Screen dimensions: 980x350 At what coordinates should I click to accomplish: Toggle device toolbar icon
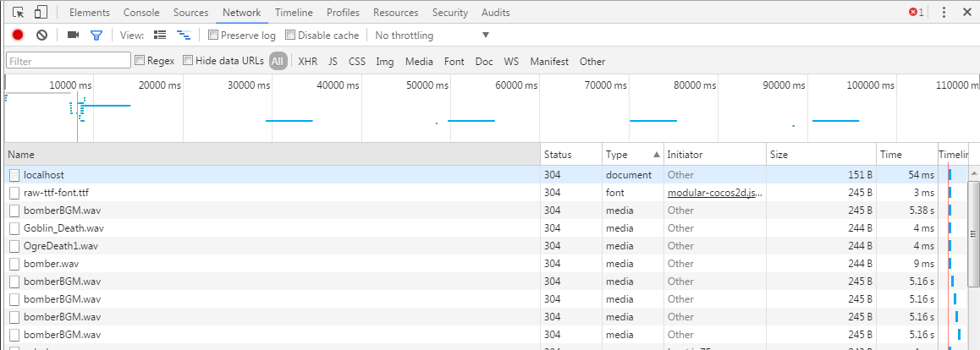point(41,13)
